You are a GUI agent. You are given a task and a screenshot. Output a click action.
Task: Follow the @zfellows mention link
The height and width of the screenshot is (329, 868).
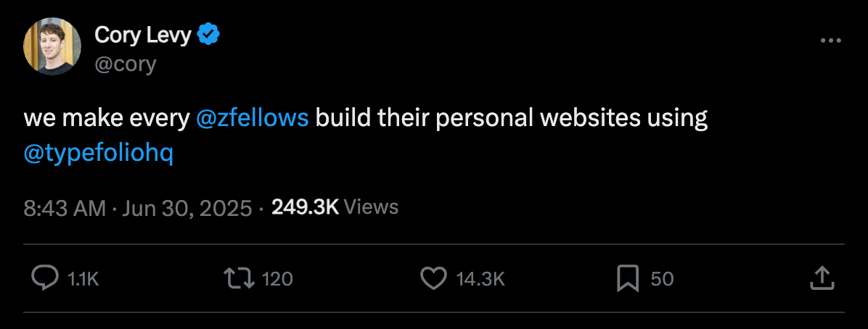tap(253, 118)
